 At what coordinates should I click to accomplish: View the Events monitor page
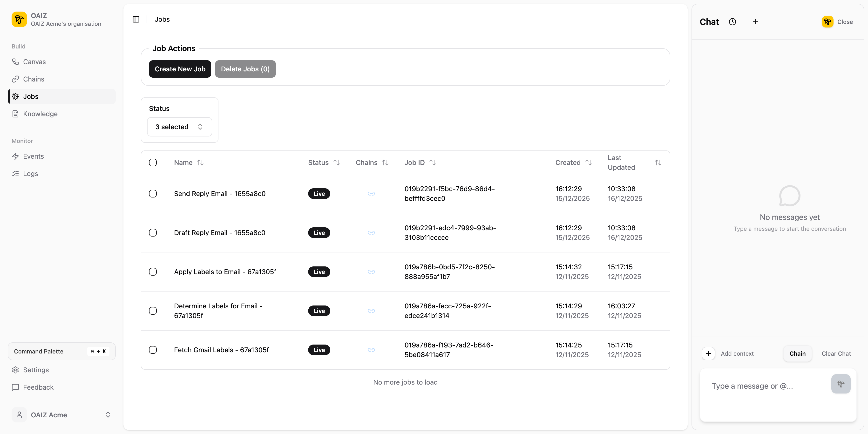(33, 156)
